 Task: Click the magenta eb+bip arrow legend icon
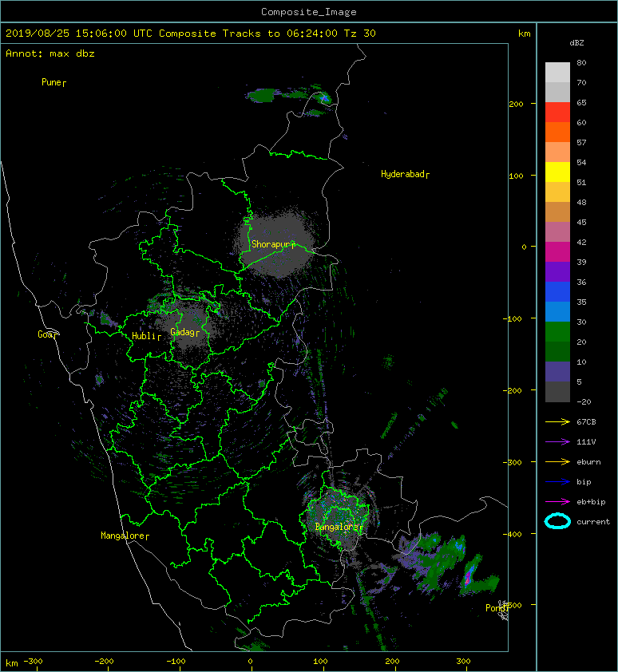click(x=557, y=502)
